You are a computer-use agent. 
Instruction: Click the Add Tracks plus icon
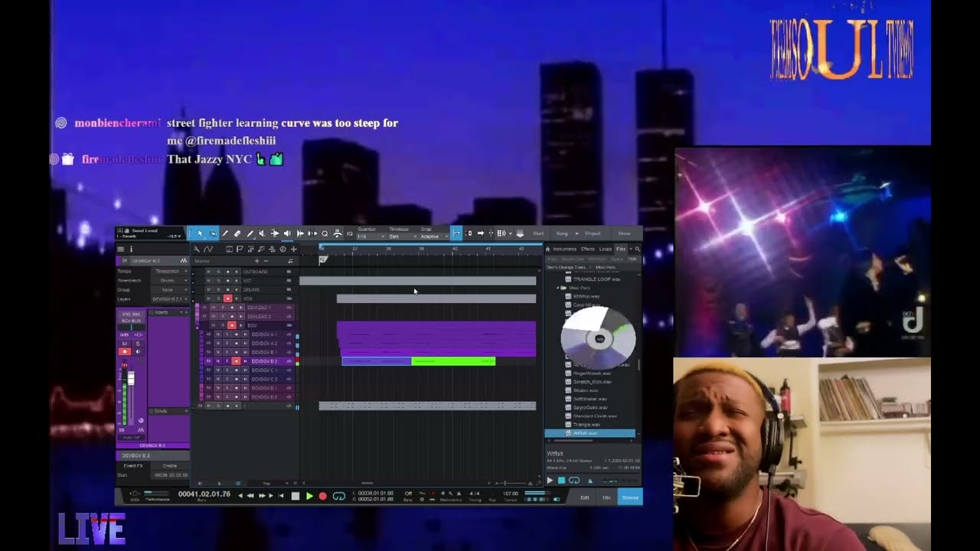tap(293, 249)
